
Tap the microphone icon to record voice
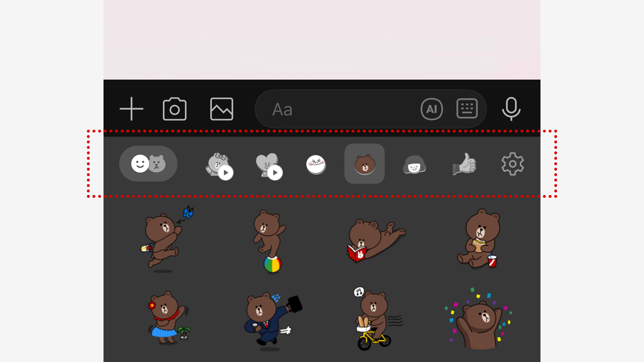pos(511,109)
